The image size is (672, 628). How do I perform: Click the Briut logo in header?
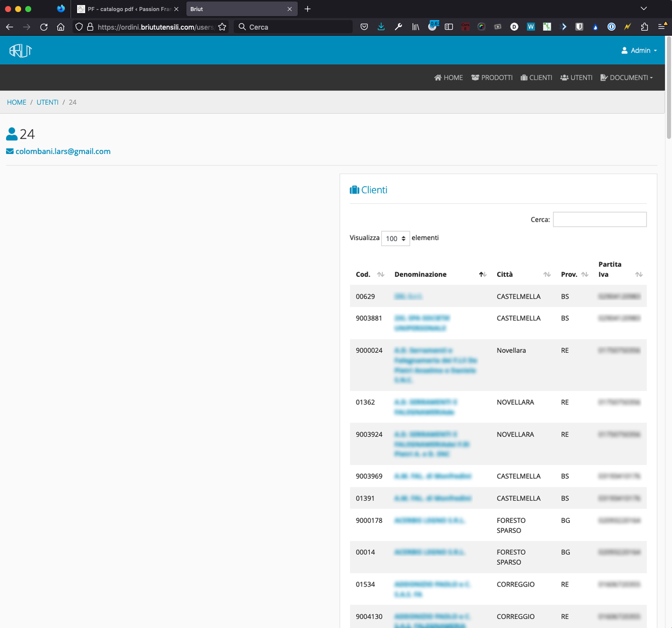(x=21, y=51)
